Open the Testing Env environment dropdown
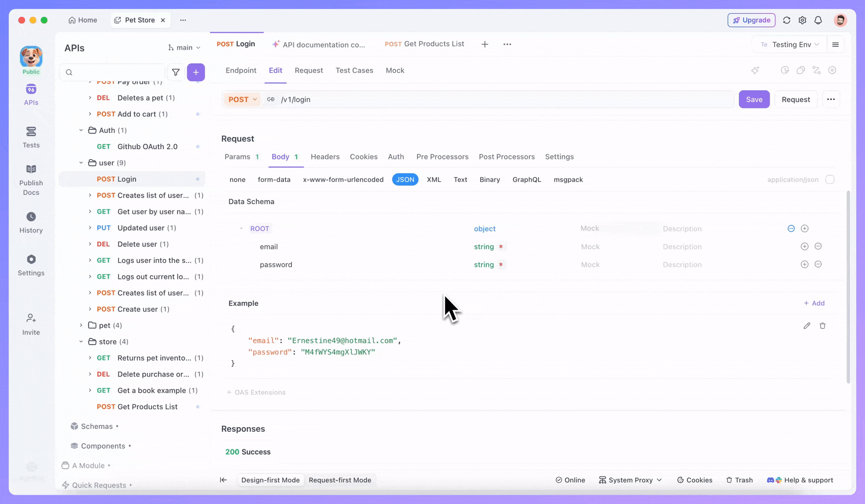This screenshot has height=504, width=865. click(792, 44)
